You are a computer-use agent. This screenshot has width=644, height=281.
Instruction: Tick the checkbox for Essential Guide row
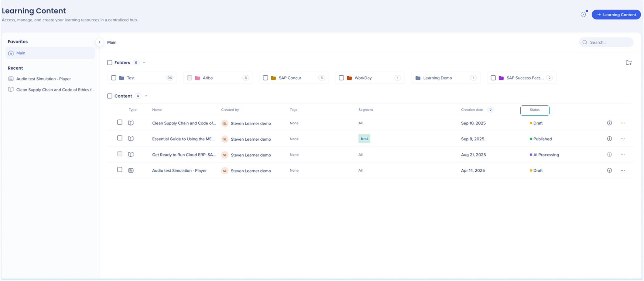pos(120,138)
